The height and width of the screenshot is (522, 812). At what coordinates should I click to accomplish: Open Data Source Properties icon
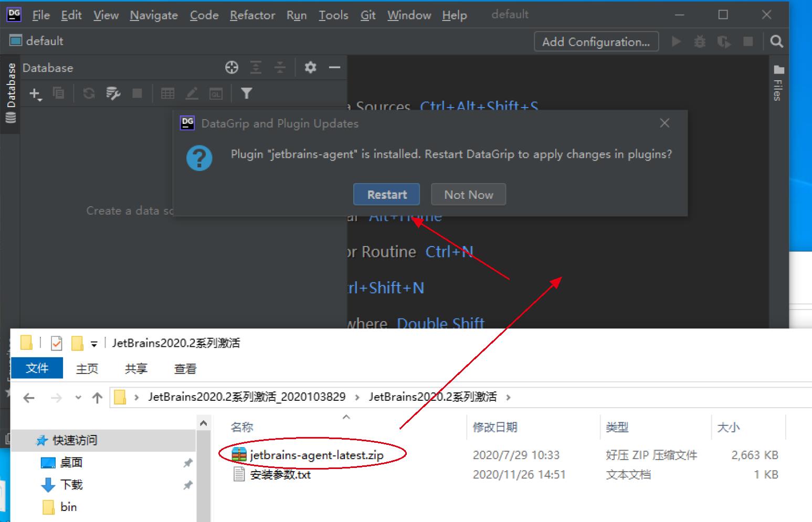113,93
